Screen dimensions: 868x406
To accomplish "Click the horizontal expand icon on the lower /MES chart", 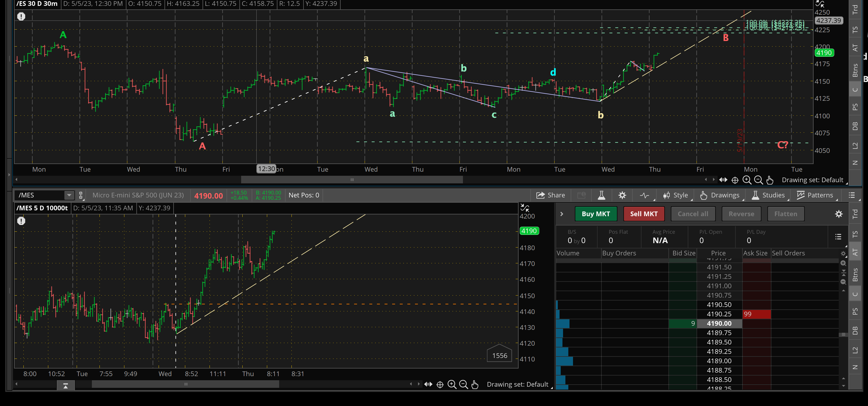I will (428, 384).
